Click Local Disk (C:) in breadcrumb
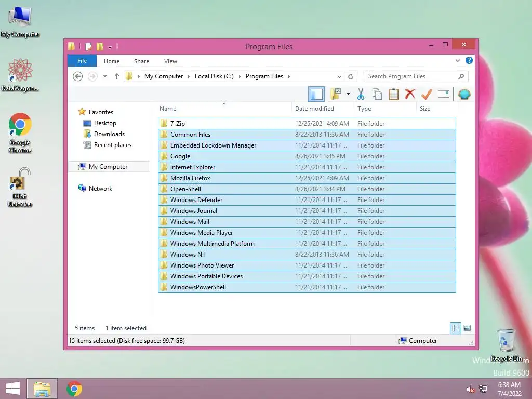This screenshot has width=532, height=399. click(214, 76)
